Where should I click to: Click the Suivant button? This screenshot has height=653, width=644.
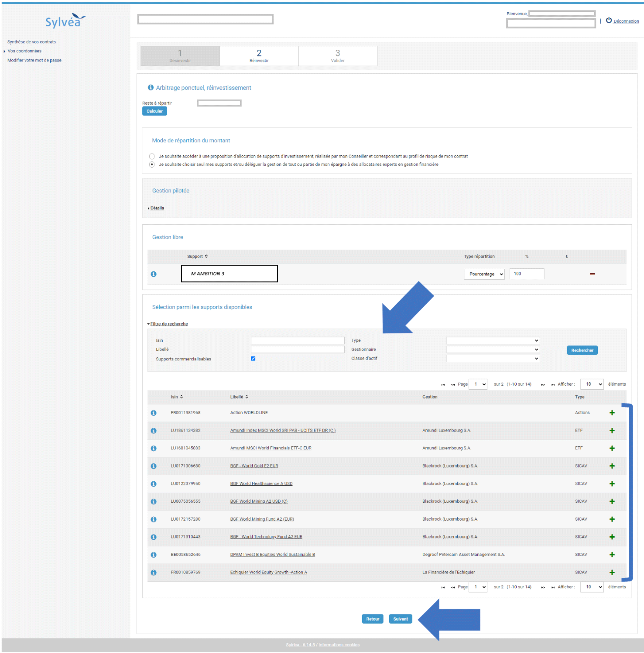point(400,619)
